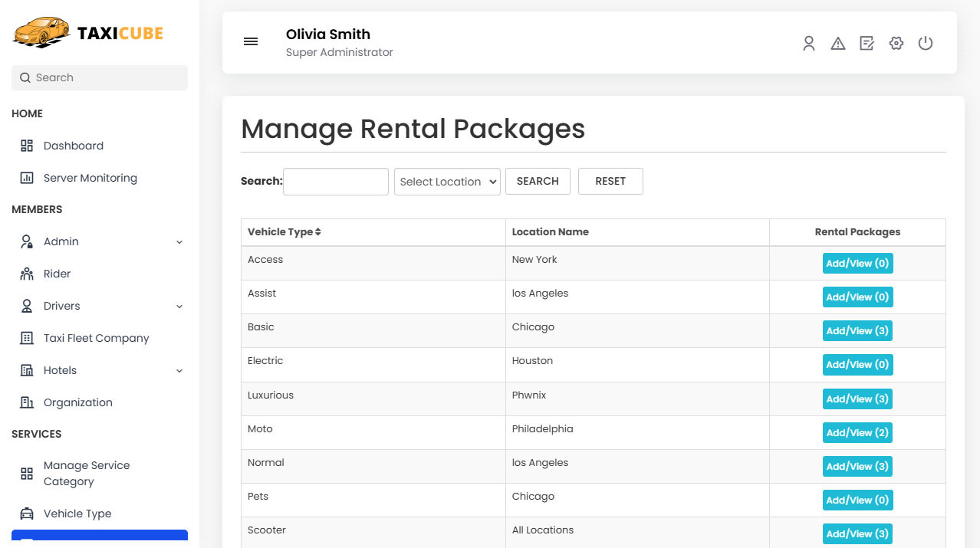Click the hamburger menu icon

pyautogui.click(x=251, y=42)
